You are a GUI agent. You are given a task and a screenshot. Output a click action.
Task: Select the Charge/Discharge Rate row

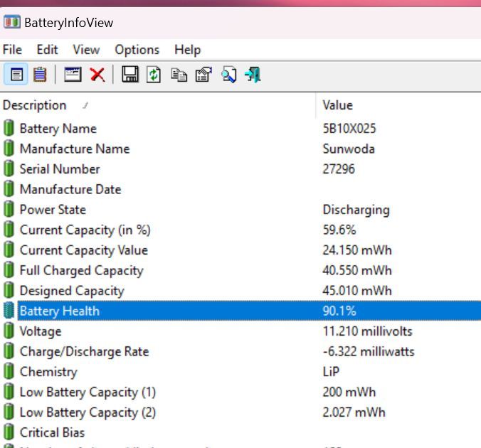pyautogui.click(x=84, y=351)
